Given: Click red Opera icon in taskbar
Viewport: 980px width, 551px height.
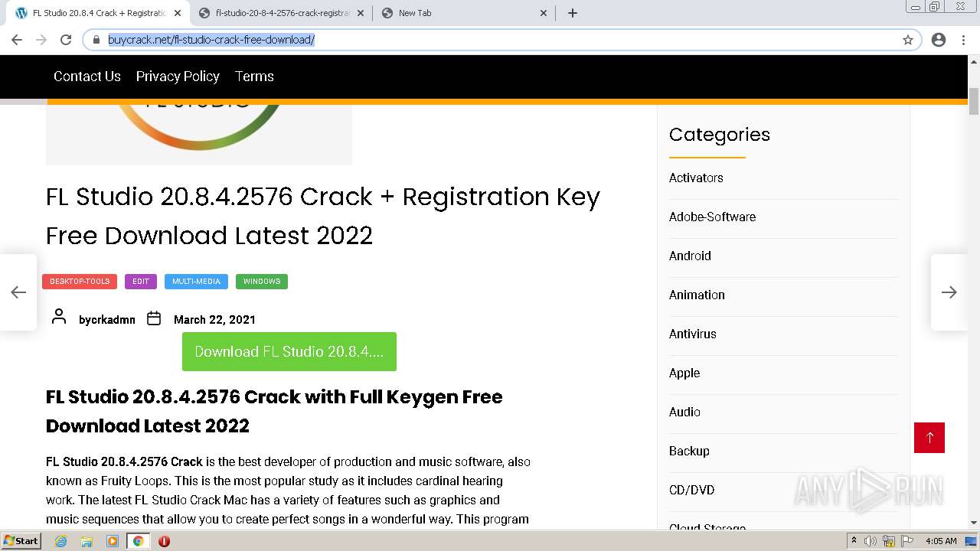Looking at the screenshot, I should (x=164, y=541).
